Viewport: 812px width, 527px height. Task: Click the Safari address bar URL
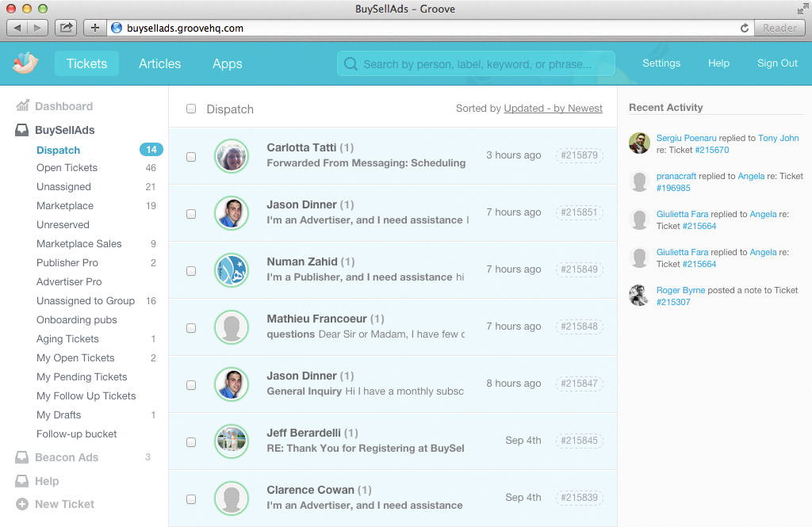point(185,28)
